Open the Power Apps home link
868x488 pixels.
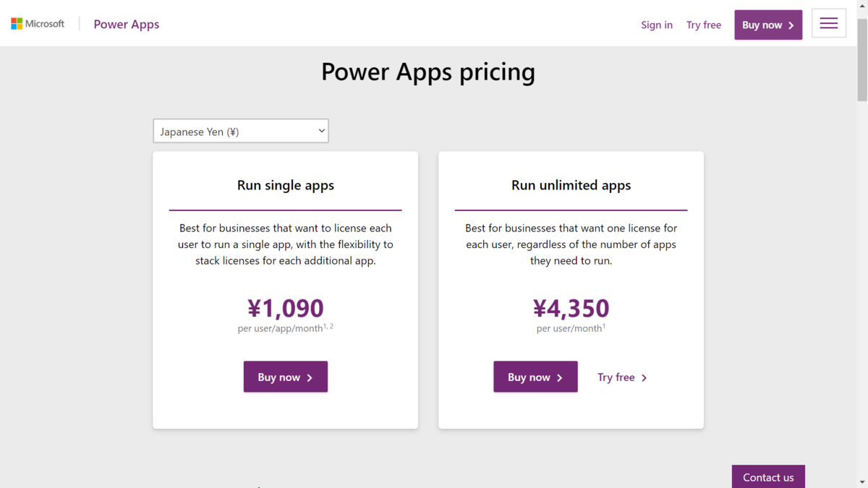tap(127, 24)
